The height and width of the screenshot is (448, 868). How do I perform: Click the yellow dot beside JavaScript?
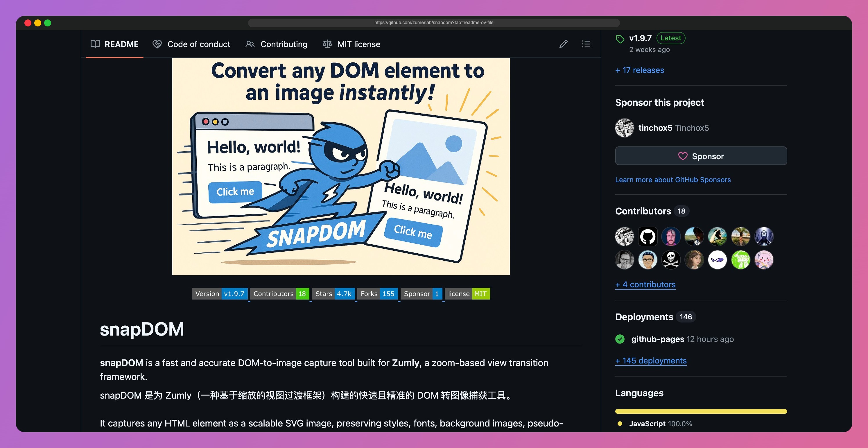[x=620, y=424]
